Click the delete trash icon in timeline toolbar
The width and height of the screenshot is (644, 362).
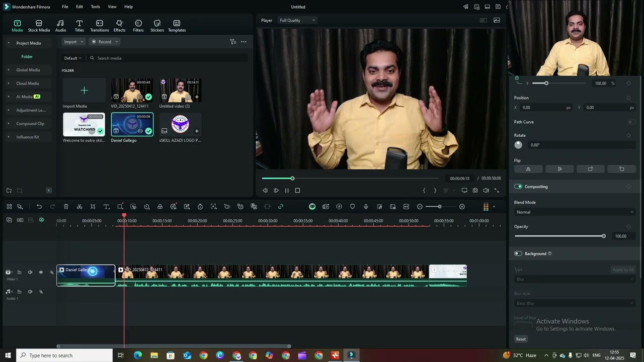(66, 207)
